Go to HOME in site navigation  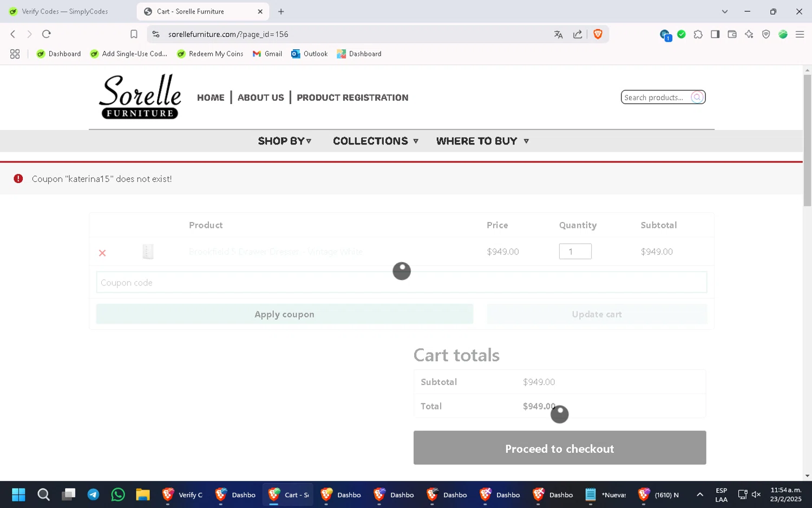(x=211, y=97)
